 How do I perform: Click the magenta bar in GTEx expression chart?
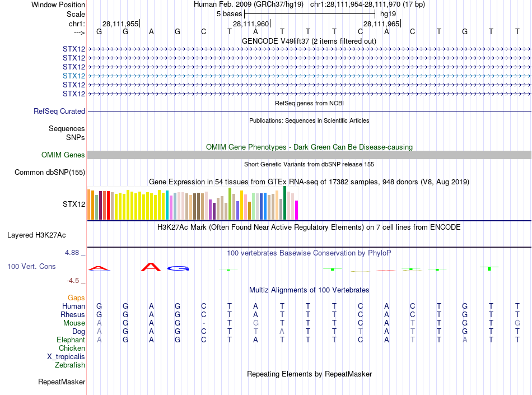point(297,210)
